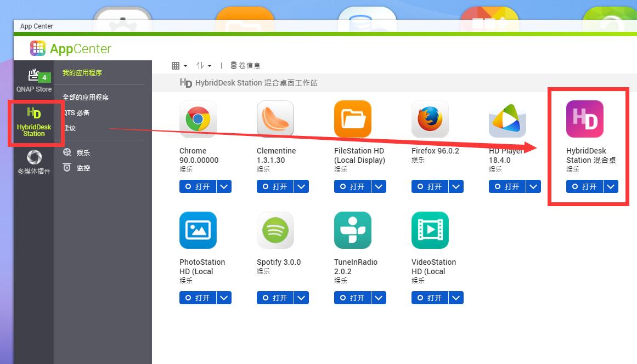Select the 监控 category in side menu
The image size is (637, 364).
click(77, 168)
